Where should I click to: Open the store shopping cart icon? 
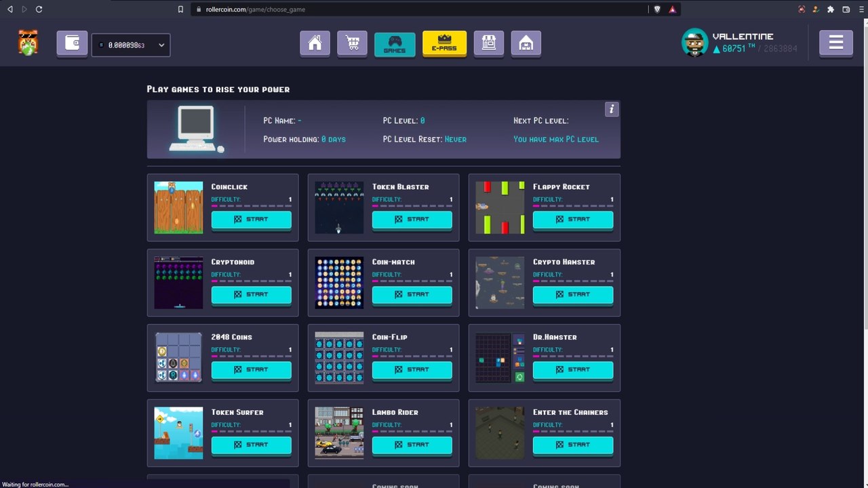pos(352,43)
